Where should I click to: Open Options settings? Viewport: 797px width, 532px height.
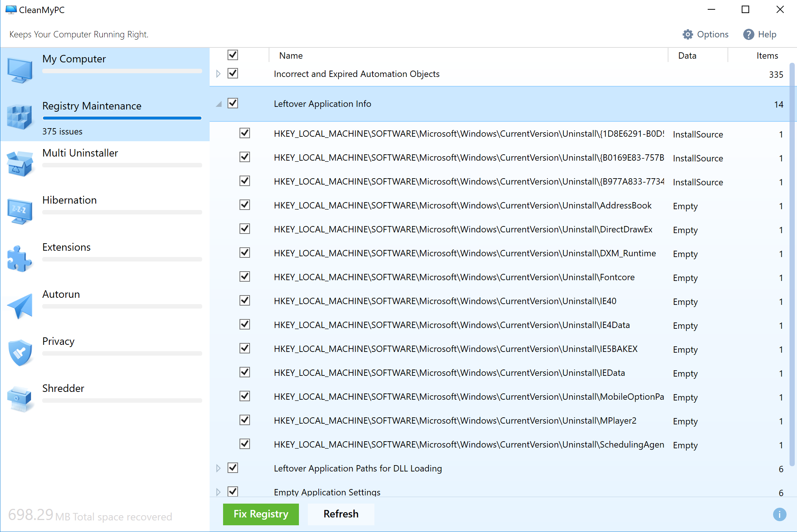pyautogui.click(x=705, y=34)
